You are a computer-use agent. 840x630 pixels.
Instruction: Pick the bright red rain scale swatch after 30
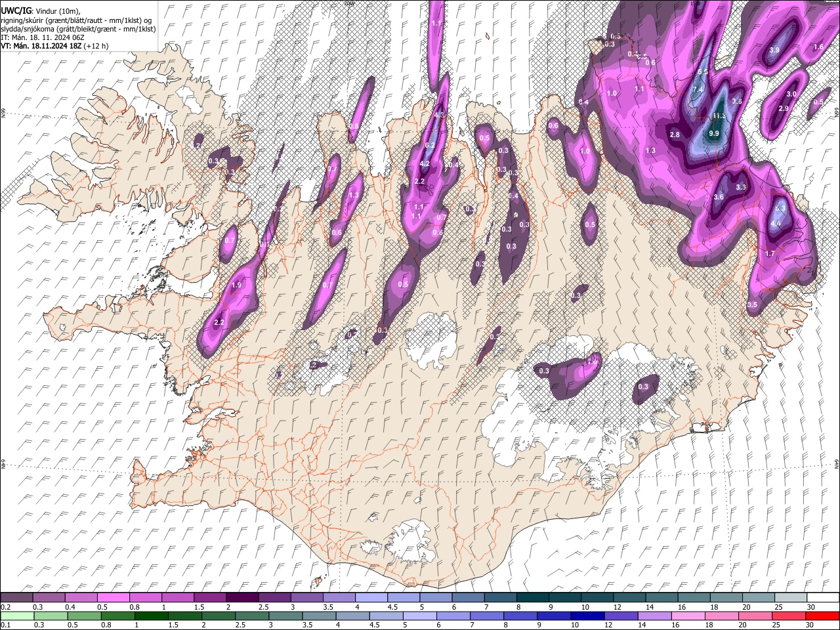(823, 616)
